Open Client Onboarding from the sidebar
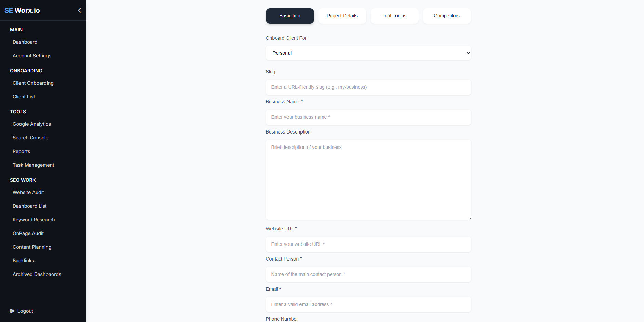The width and height of the screenshot is (644, 322). [33, 83]
